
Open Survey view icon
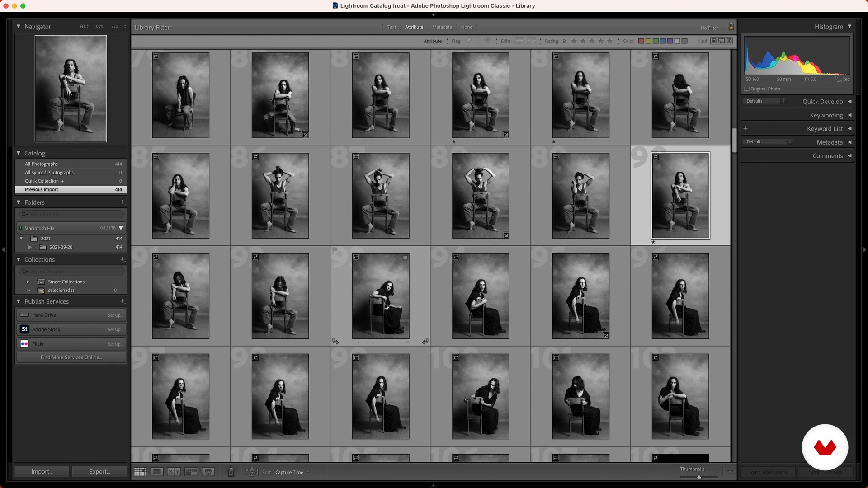point(191,472)
